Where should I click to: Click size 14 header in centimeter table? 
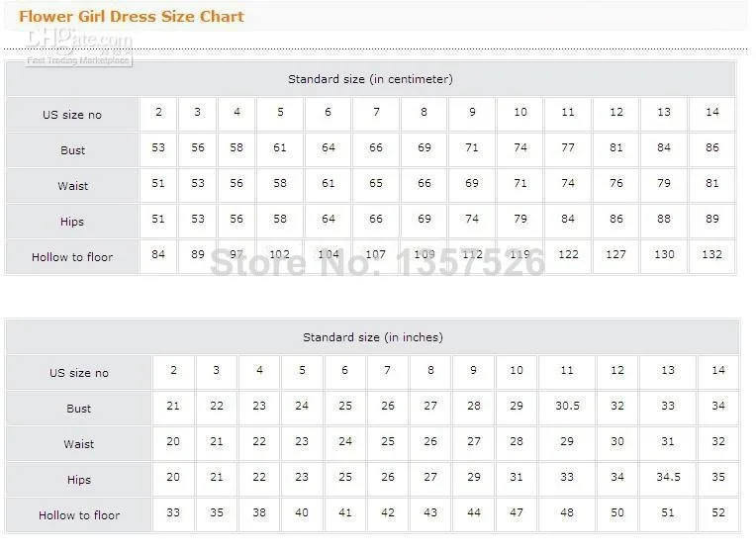click(712, 112)
